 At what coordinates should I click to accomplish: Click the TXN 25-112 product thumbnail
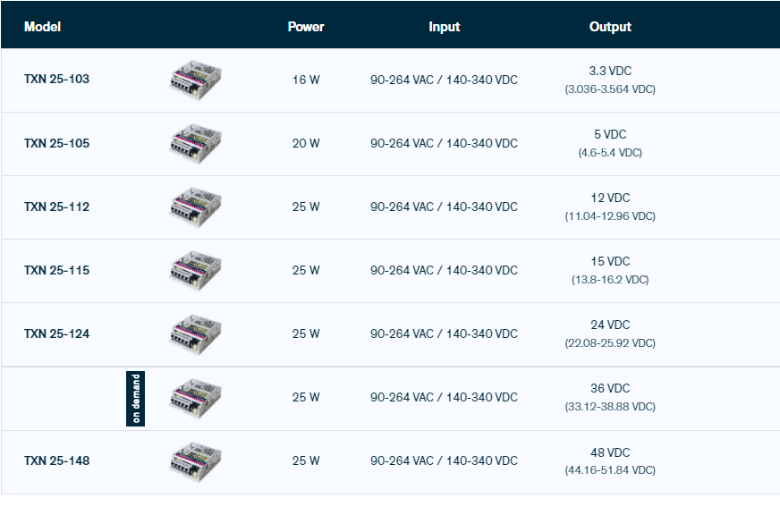click(196, 207)
